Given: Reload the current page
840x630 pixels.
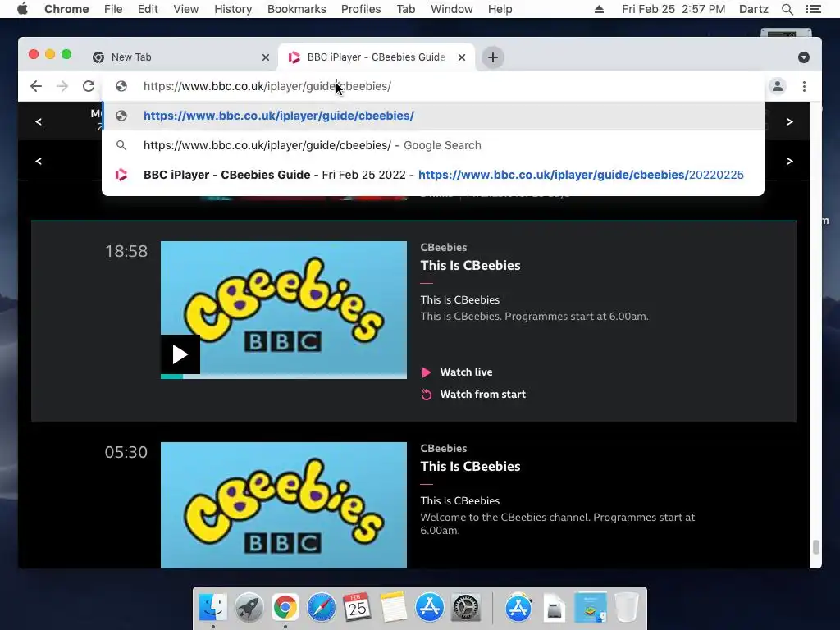Looking at the screenshot, I should coord(89,86).
